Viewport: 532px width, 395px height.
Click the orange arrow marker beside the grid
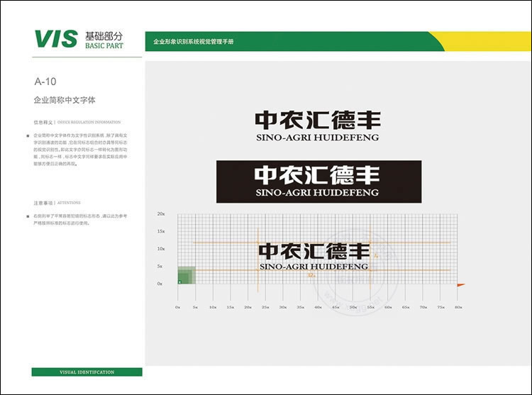click(x=460, y=284)
